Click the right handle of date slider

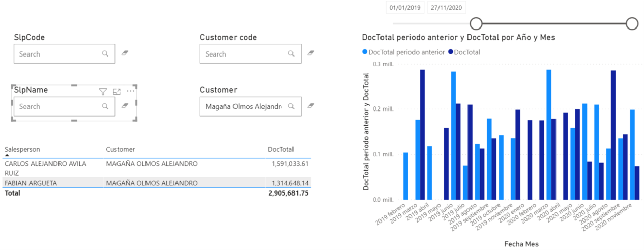click(x=632, y=23)
